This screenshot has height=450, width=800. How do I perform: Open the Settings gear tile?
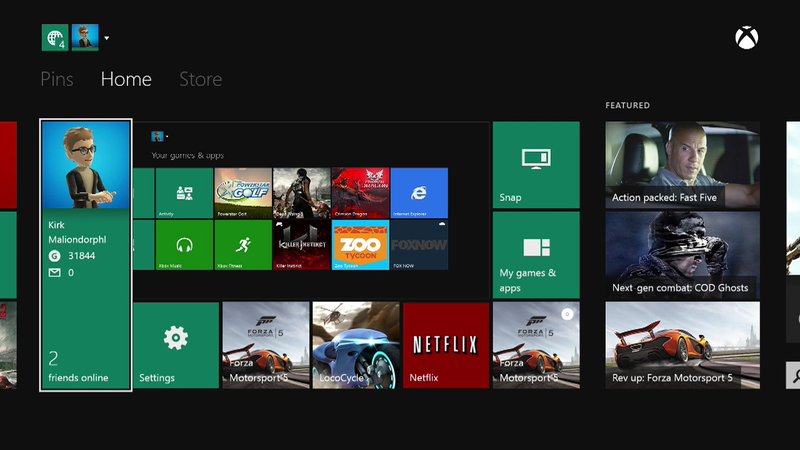(176, 345)
